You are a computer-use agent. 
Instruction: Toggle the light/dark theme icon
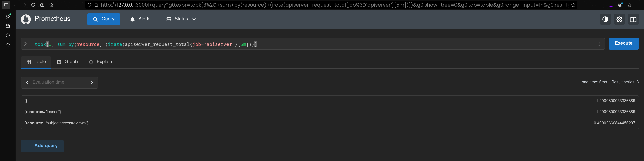point(605,19)
